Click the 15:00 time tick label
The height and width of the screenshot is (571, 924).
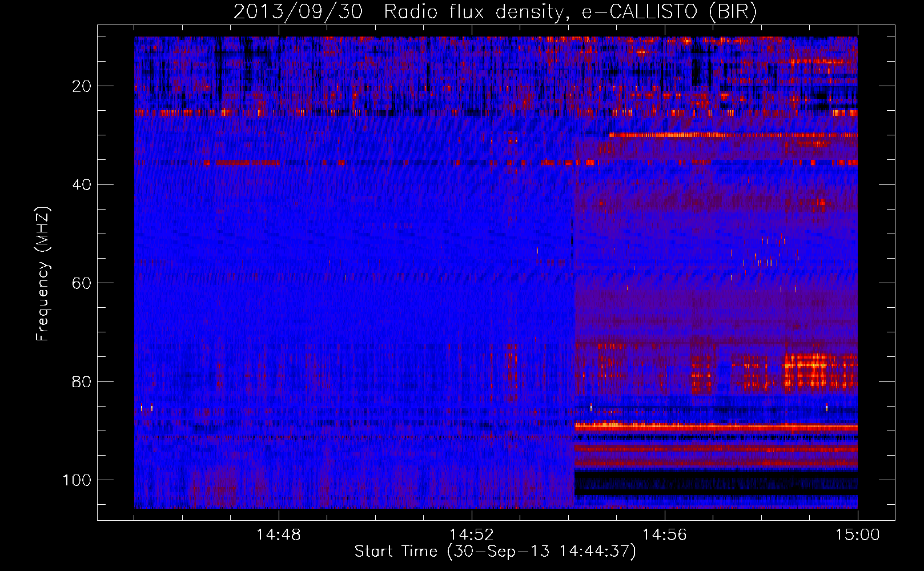click(858, 535)
